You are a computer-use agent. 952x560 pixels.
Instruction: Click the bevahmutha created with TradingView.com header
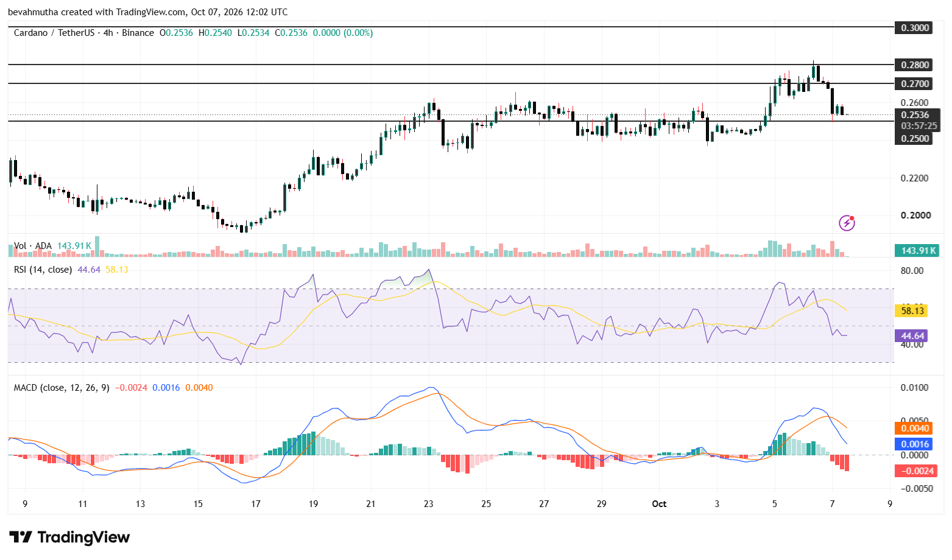pos(147,12)
